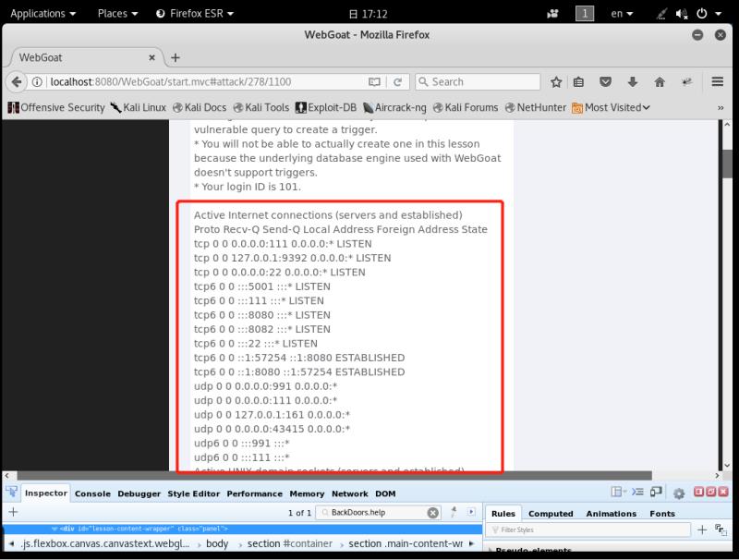Clear the BackDoors.help search field
This screenshot has height=560, width=739.
(432, 512)
